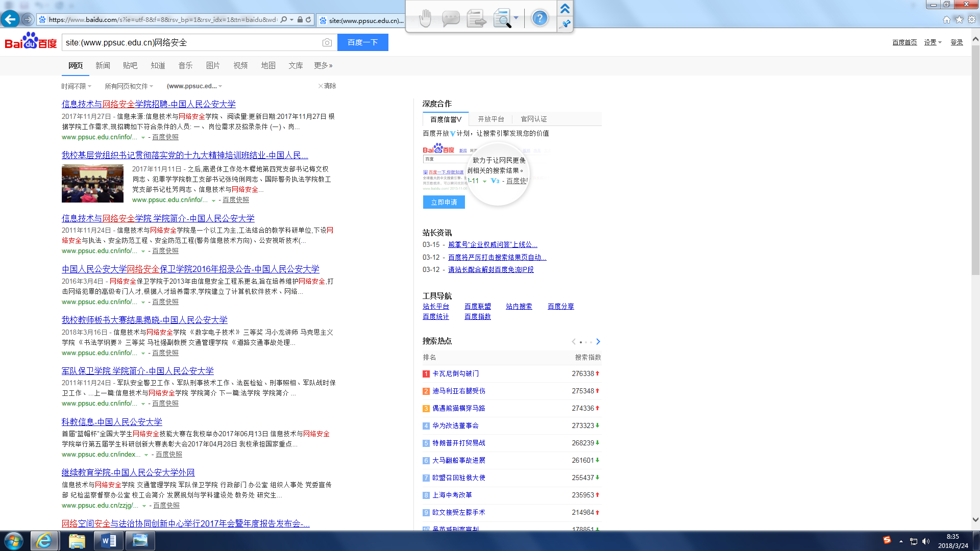Screen dimensions: 980x551
Task: Collapse floating toolbar with double chevron up
Action: pos(565,9)
